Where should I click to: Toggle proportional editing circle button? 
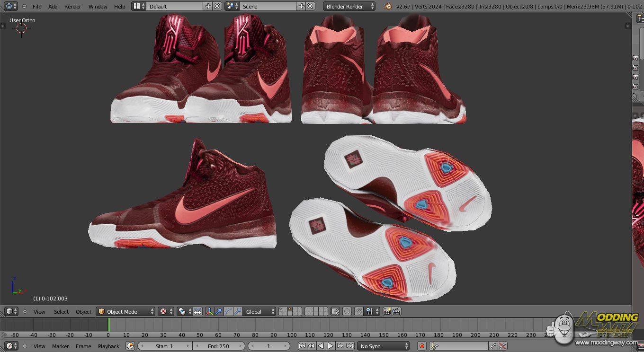347,311
